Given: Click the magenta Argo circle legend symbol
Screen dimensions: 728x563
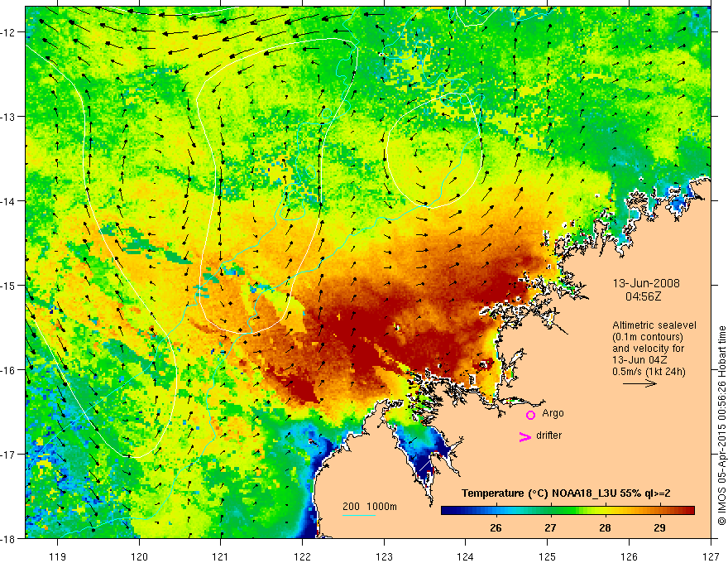Looking at the screenshot, I should click(x=530, y=415).
